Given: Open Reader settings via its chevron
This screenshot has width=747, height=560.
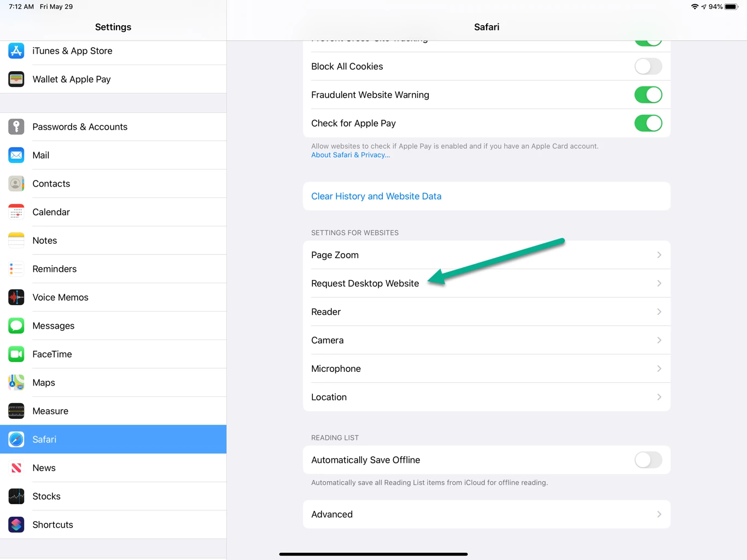Looking at the screenshot, I should point(659,312).
